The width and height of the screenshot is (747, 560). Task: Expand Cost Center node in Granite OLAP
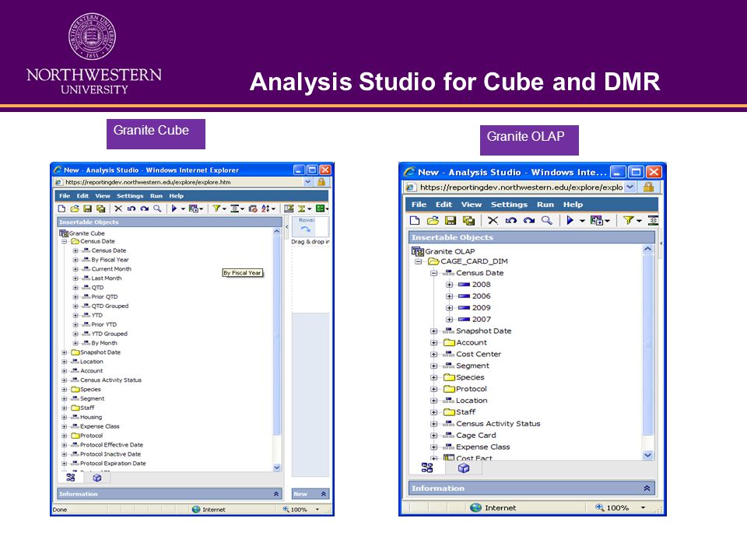(433, 355)
